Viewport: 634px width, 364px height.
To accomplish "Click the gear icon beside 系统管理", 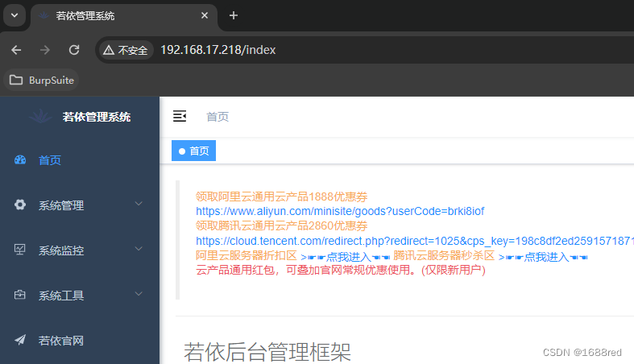I will pos(20,205).
